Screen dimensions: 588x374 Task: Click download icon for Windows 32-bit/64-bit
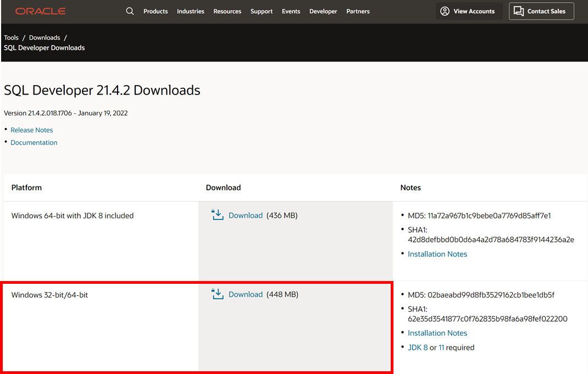pyautogui.click(x=218, y=294)
